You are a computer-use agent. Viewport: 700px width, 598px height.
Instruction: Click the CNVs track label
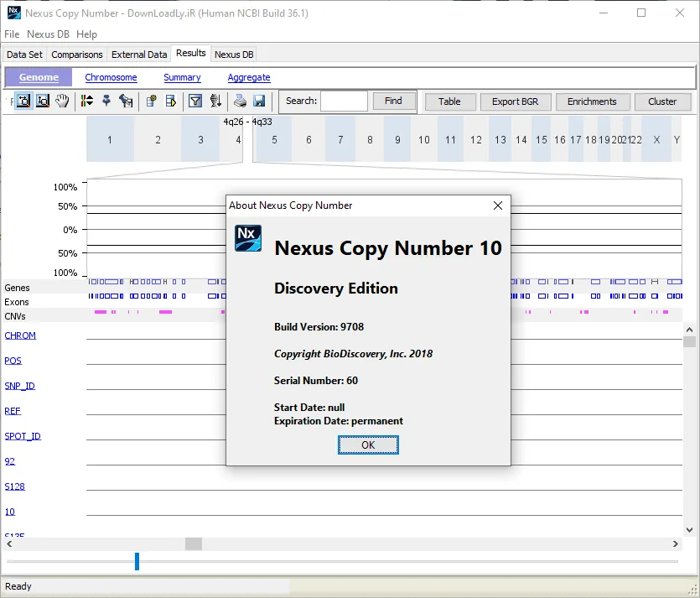click(15, 316)
